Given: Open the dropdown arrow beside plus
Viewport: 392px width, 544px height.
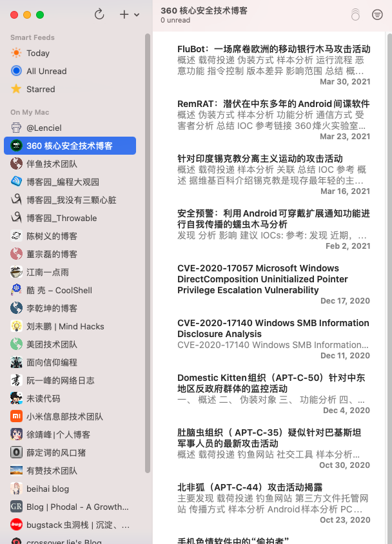Looking at the screenshot, I should 137,15.
